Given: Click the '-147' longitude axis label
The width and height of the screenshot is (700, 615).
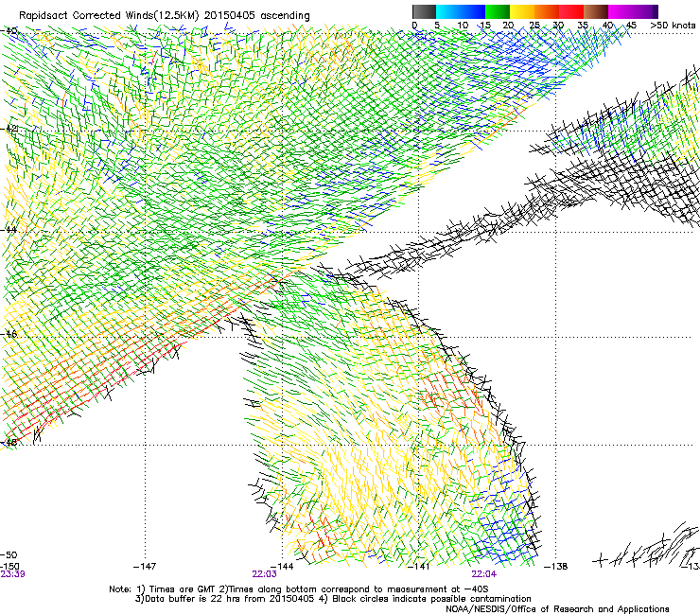Looking at the screenshot, I should pos(145,567).
